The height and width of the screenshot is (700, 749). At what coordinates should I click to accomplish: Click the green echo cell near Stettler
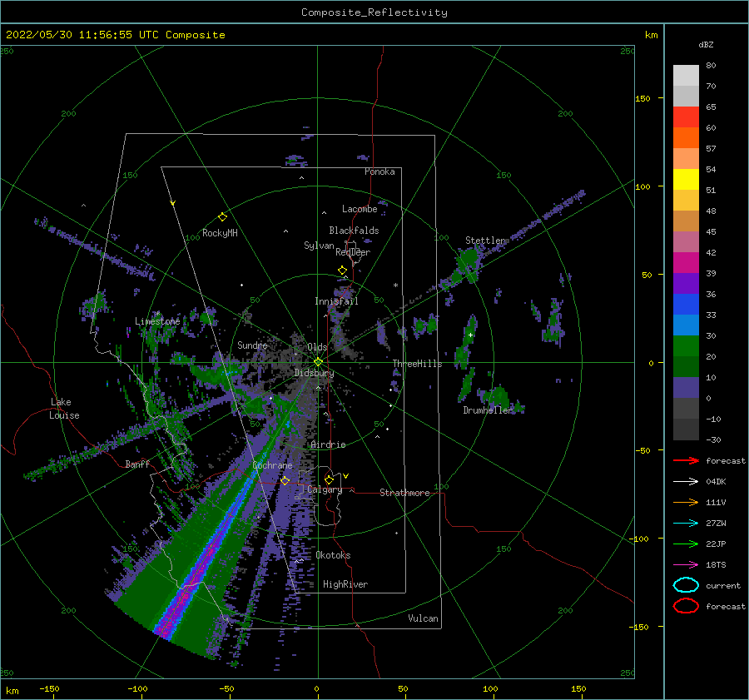tap(467, 264)
